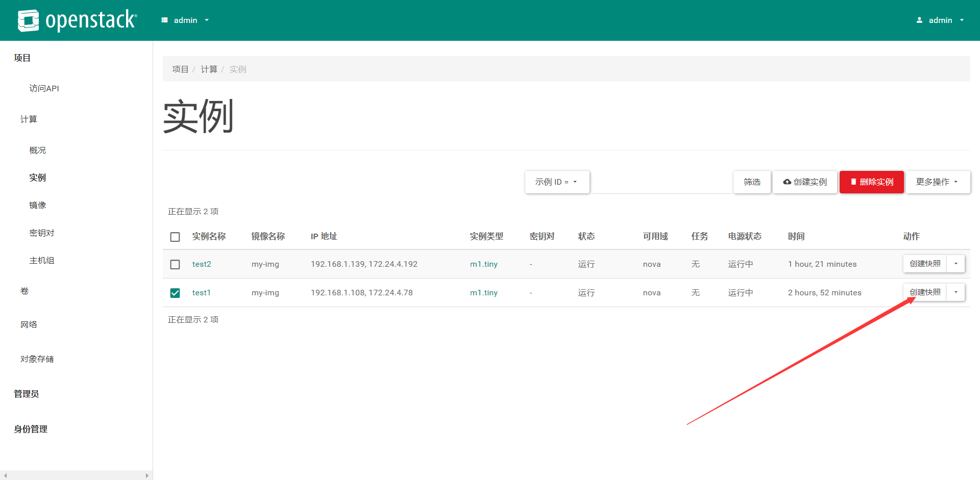Open the action dropdown arrow for test1
The width and height of the screenshot is (980, 480).
(x=955, y=292)
